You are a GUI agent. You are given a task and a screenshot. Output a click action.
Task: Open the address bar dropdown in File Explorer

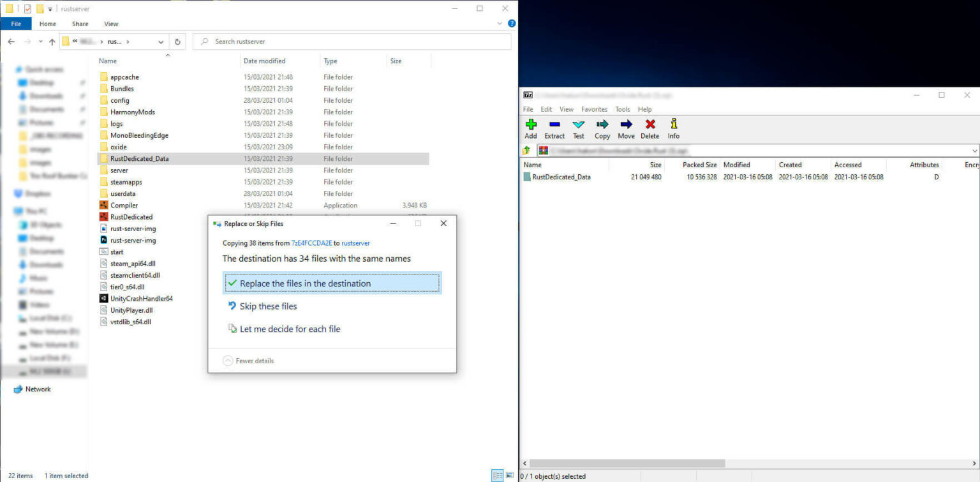[161, 41]
